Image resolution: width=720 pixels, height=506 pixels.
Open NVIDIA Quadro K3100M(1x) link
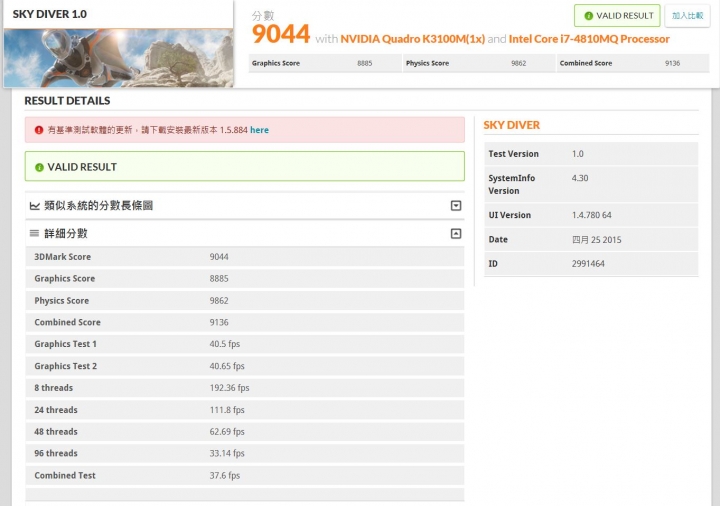(412, 39)
